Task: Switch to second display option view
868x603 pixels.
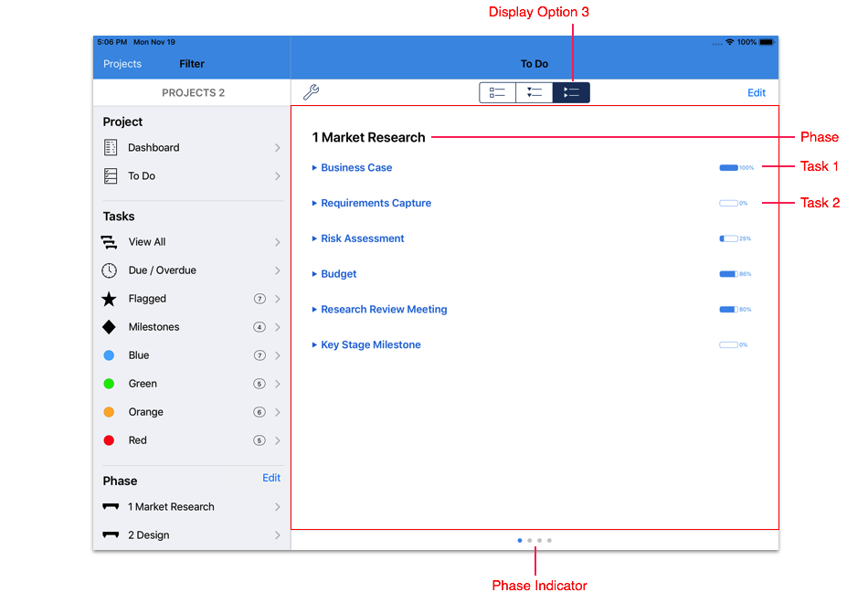Action: (x=535, y=92)
